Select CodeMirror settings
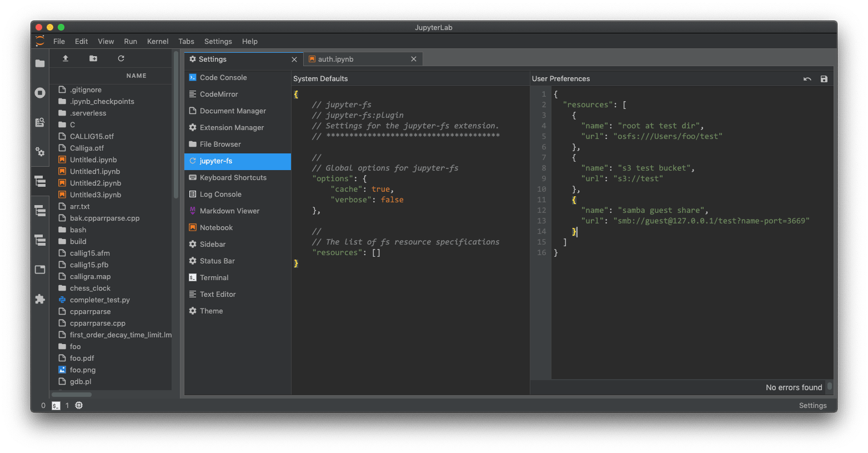 [x=238, y=94]
